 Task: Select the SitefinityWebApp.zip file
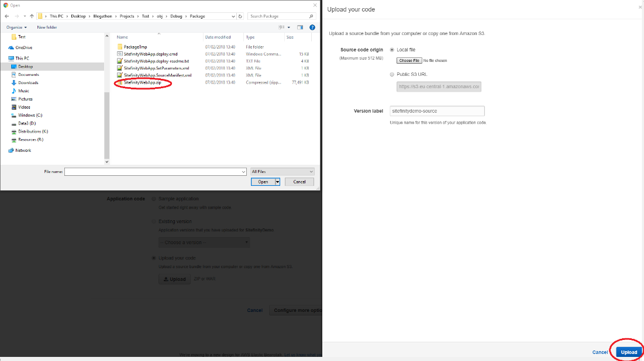pos(142,83)
